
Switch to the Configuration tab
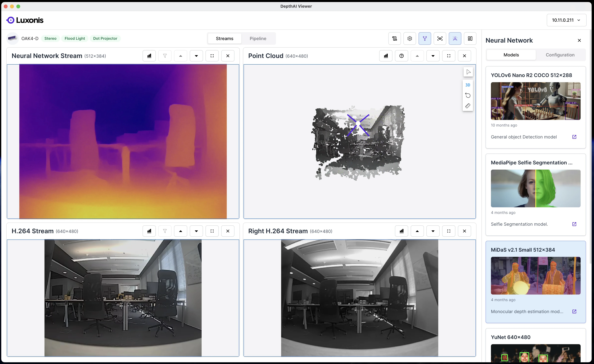pyautogui.click(x=560, y=55)
